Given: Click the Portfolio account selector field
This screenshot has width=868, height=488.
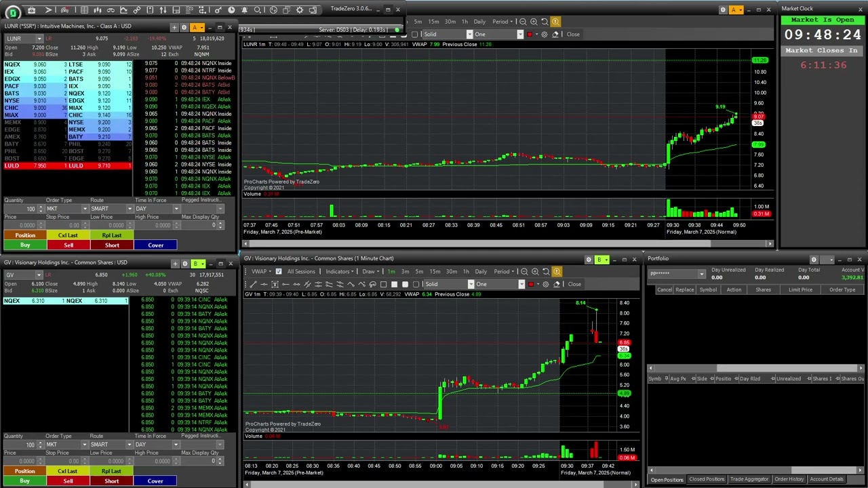Looking at the screenshot, I should 677,274.
